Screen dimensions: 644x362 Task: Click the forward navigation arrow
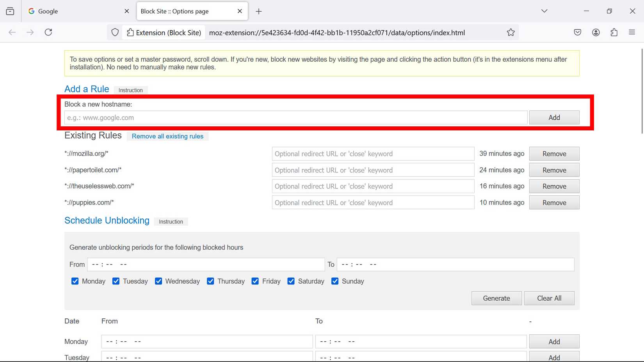(30, 32)
